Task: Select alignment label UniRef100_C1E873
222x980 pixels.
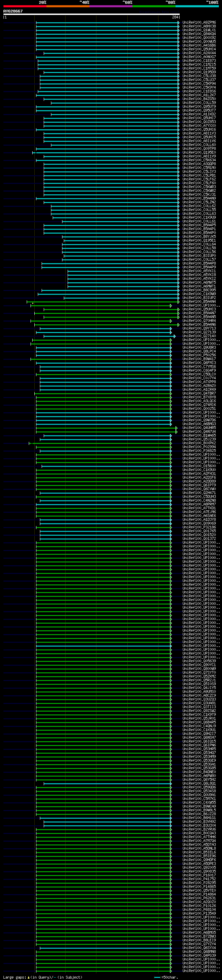Action: point(199,60)
